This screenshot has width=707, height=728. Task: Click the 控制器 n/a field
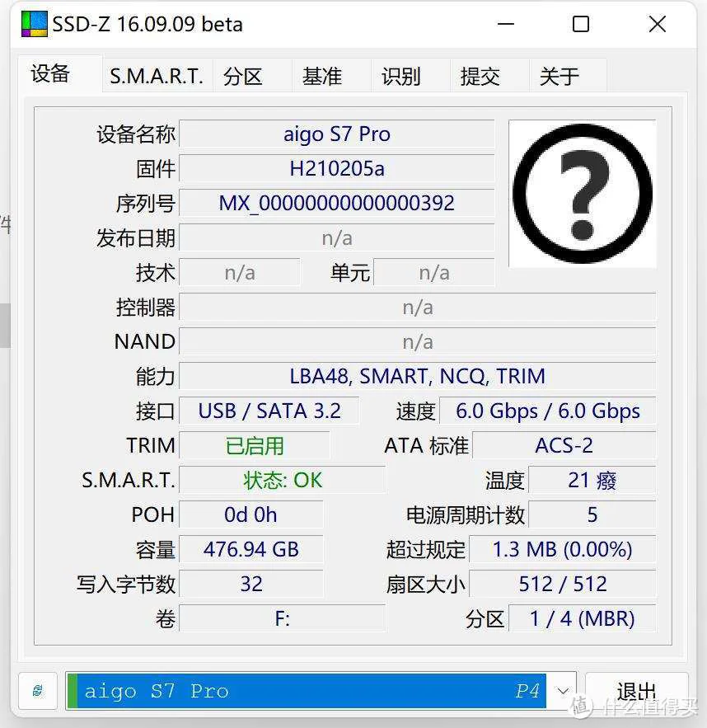(418, 307)
